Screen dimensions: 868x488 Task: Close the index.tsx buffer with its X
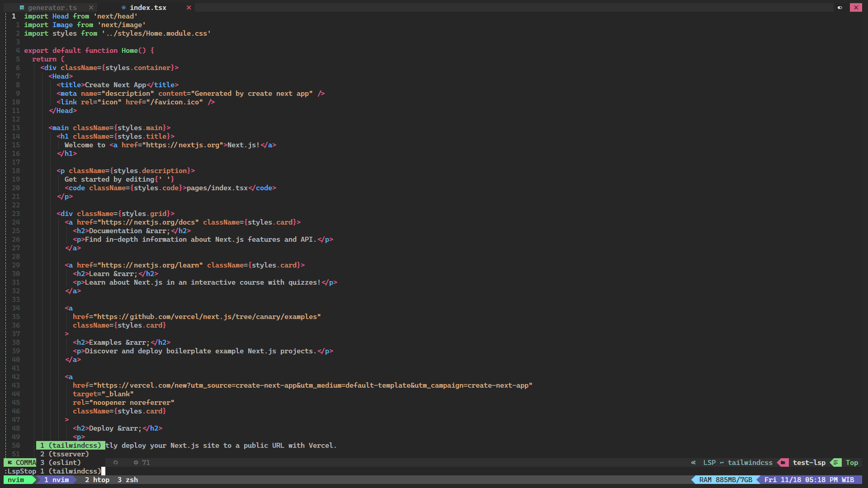click(x=189, y=7)
